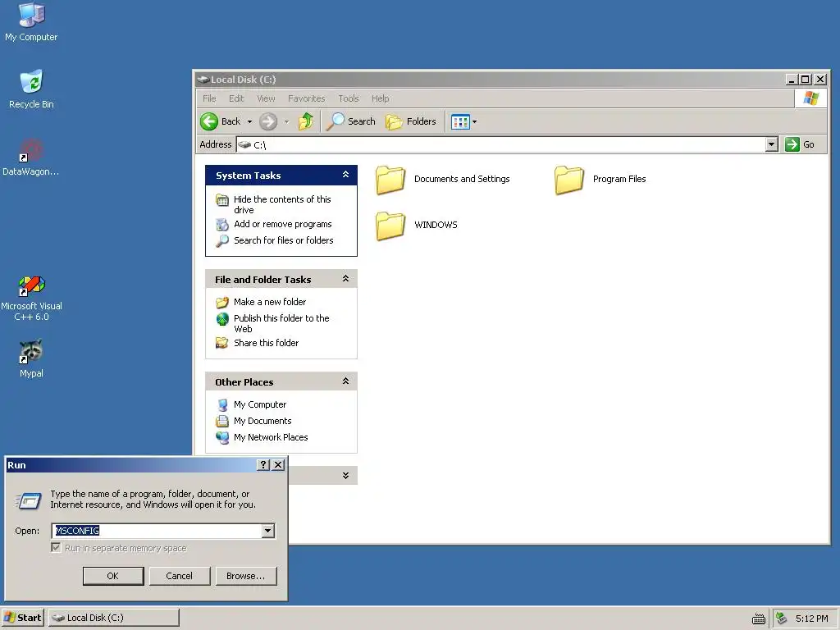Open the Tools menu
Screen dimensions: 840x630
click(x=348, y=98)
